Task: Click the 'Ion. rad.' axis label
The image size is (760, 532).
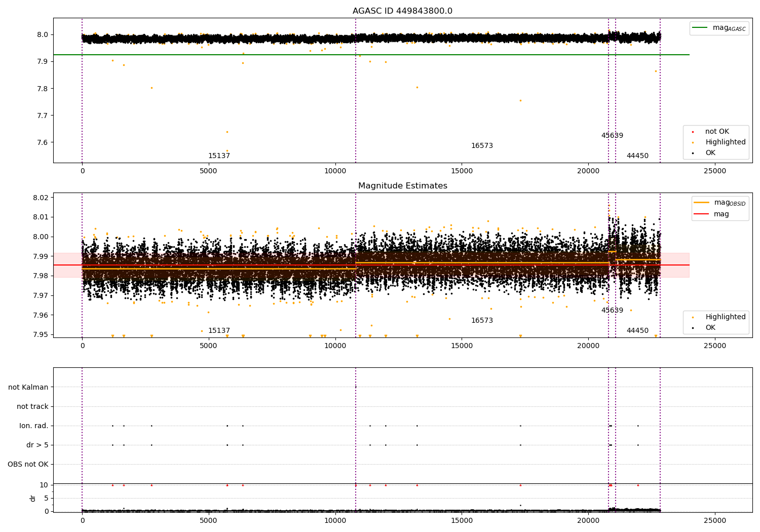Action: tap(34, 426)
